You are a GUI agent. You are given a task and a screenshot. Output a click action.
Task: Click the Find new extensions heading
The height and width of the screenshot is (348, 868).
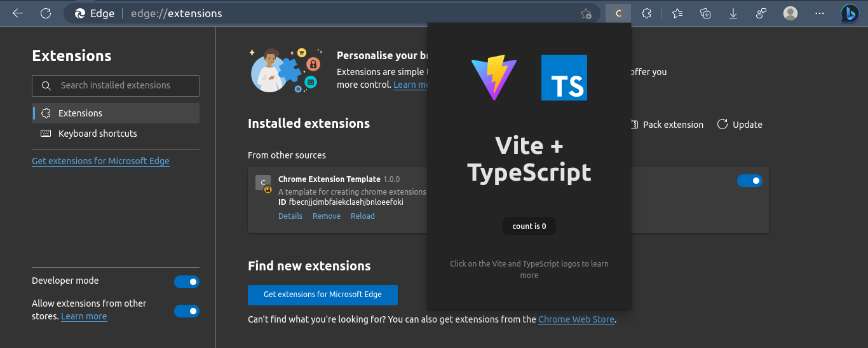tap(309, 266)
